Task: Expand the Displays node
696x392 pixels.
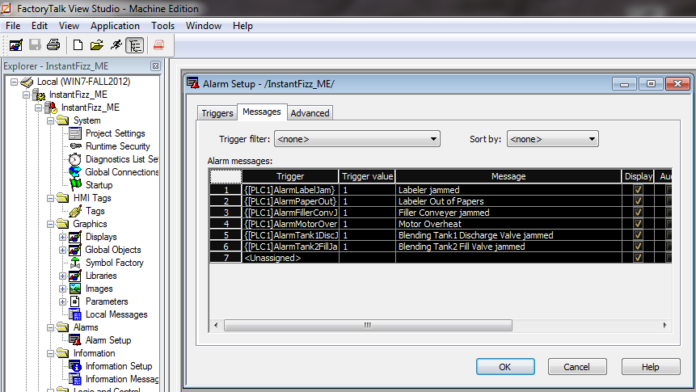Action: [x=63, y=237]
